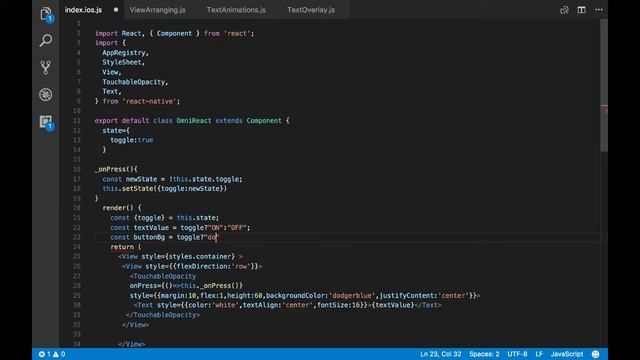Click the "import React, { Component }" line
Viewport: 640px width, 360px height.
(174, 33)
